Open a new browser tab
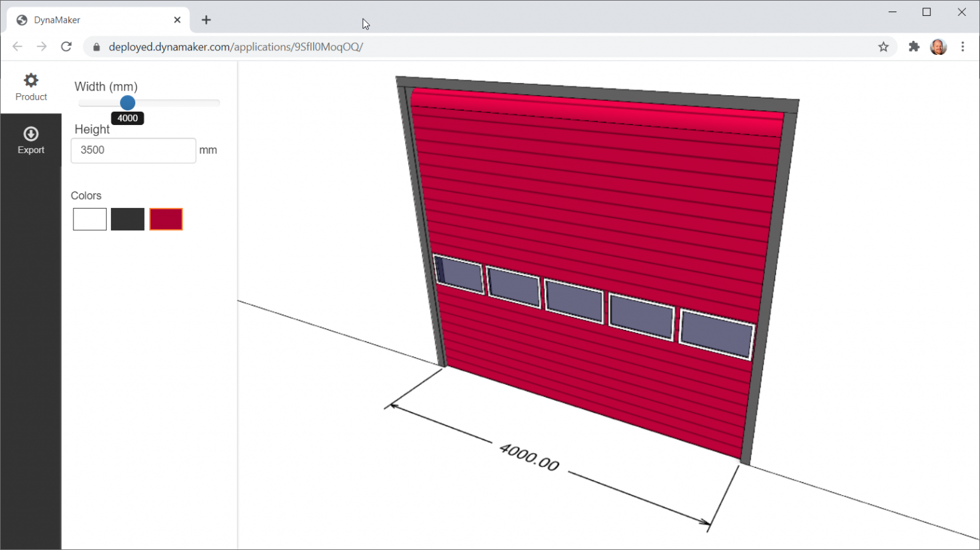Image resolution: width=980 pixels, height=550 pixels. click(206, 20)
